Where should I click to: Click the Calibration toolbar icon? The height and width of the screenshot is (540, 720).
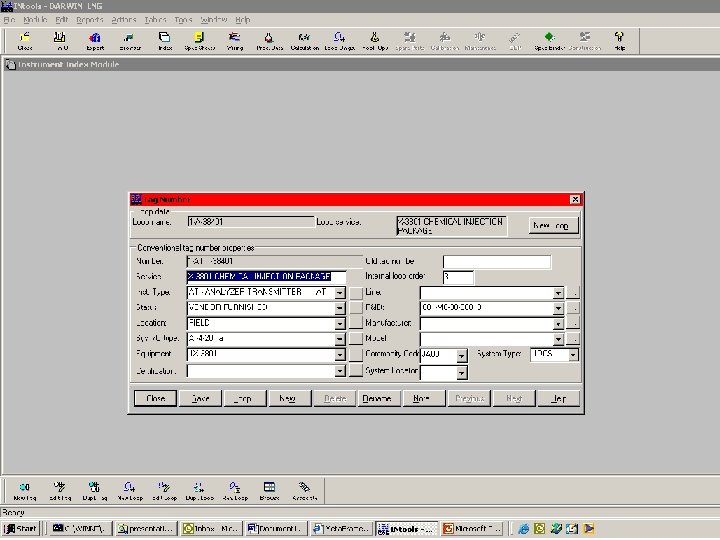[x=444, y=41]
